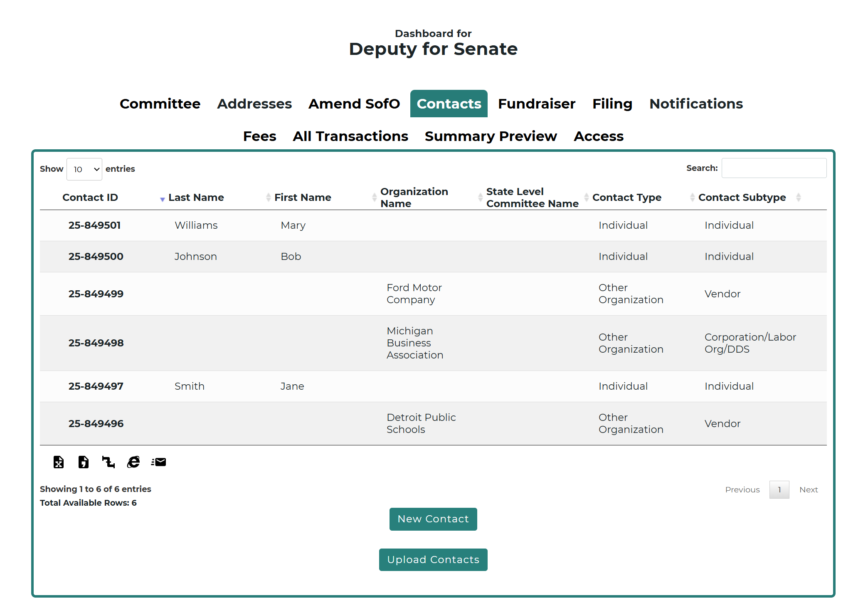
Task: Open the Show entries dropdown
Action: [84, 169]
